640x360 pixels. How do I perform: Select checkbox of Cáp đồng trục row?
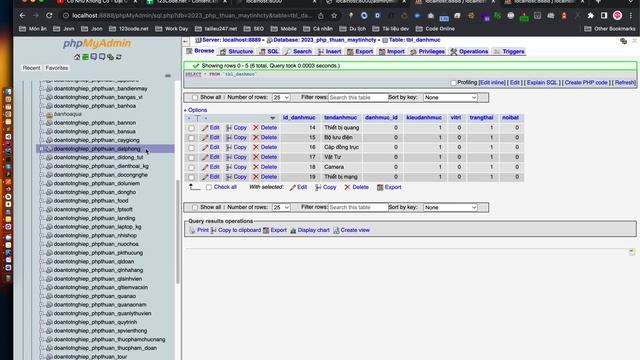tap(191, 148)
